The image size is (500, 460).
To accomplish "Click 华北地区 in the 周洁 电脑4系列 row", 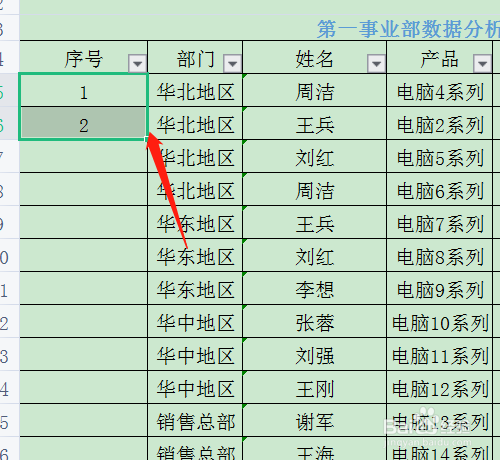I will [195, 90].
